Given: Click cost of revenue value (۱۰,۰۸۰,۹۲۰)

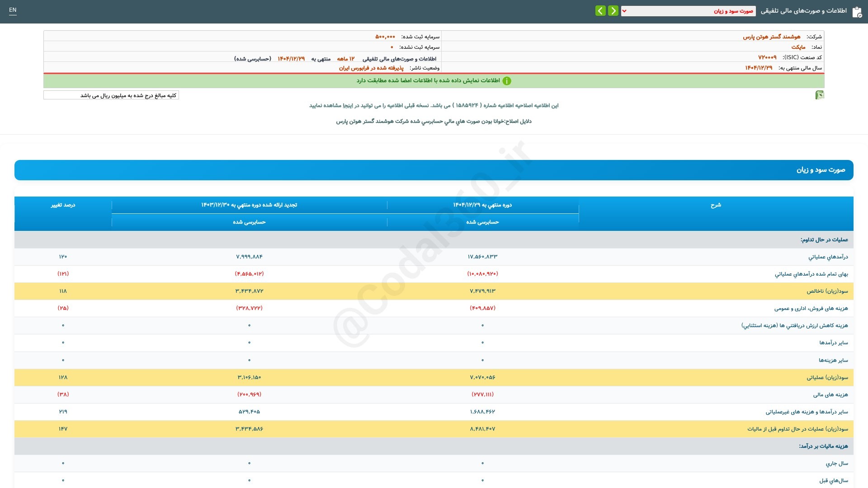Looking at the screenshot, I should coord(482,274).
